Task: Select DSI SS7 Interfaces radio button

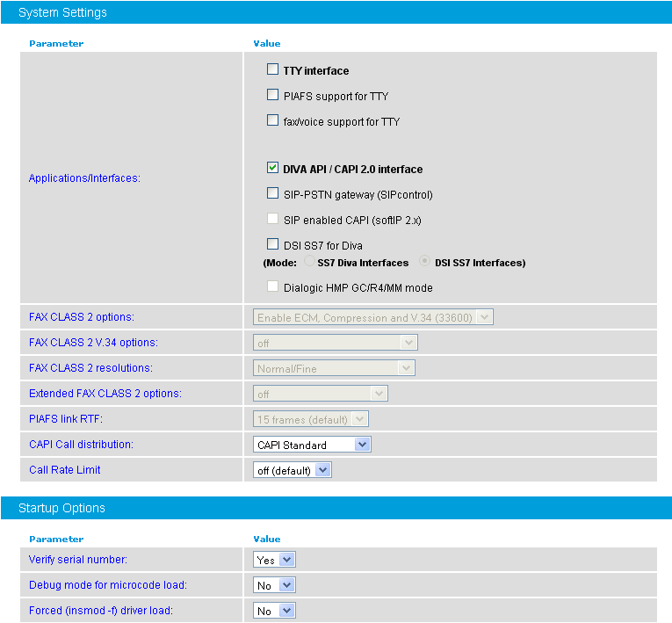Action: click(426, 262)
